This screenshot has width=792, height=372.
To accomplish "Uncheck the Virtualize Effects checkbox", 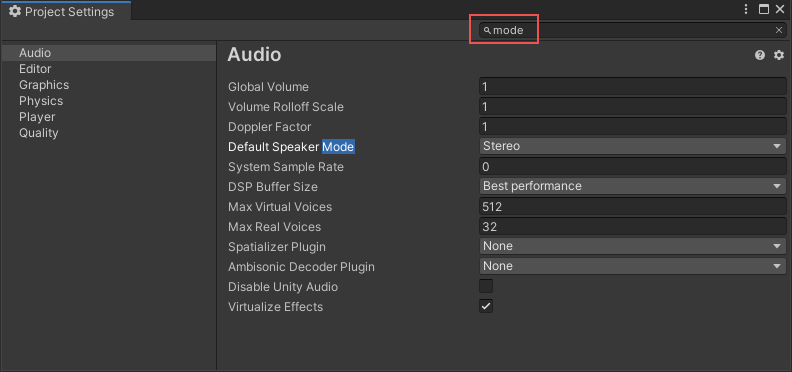I will point(486,306).
